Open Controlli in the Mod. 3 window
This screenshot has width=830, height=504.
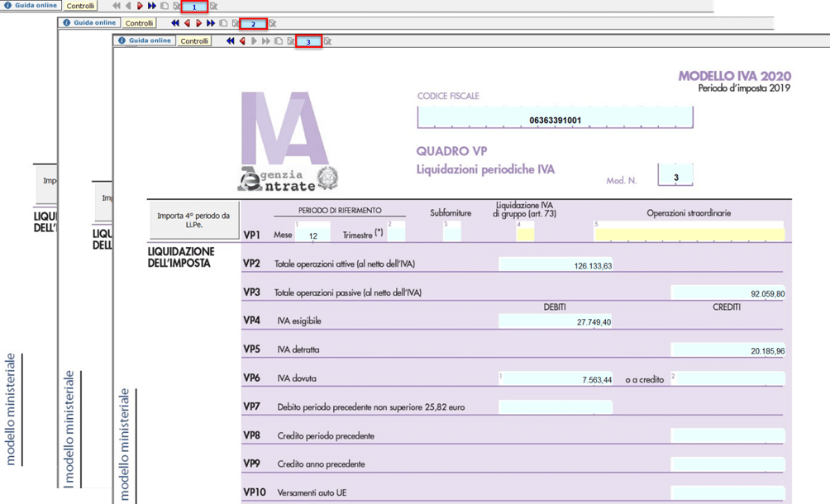194,40
